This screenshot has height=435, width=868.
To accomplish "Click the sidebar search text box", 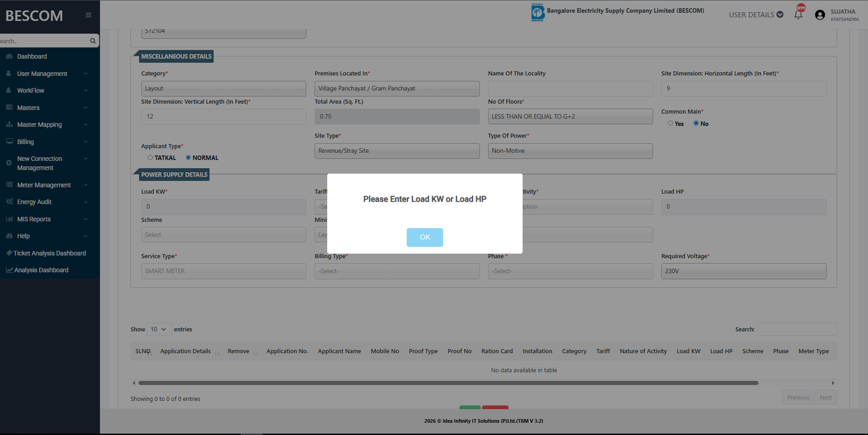I will tap(44, 41).
